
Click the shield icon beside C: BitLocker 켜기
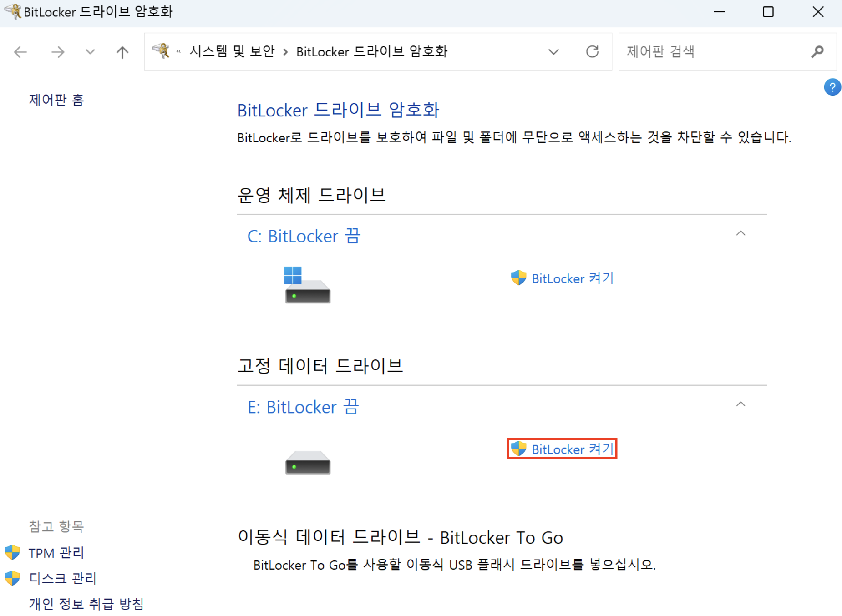(518, 278)
